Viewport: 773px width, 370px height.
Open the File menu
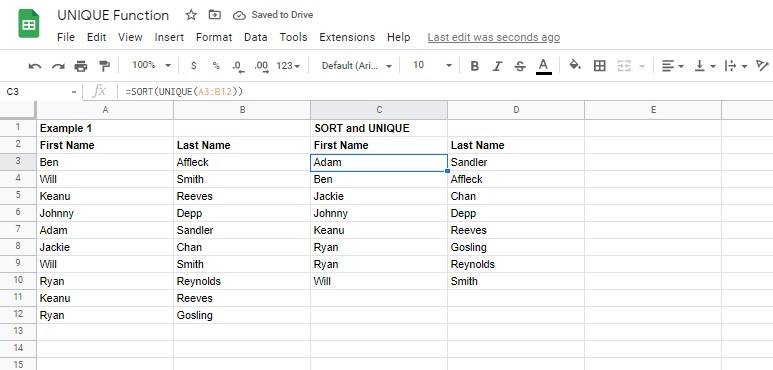(x=66, y=37)
